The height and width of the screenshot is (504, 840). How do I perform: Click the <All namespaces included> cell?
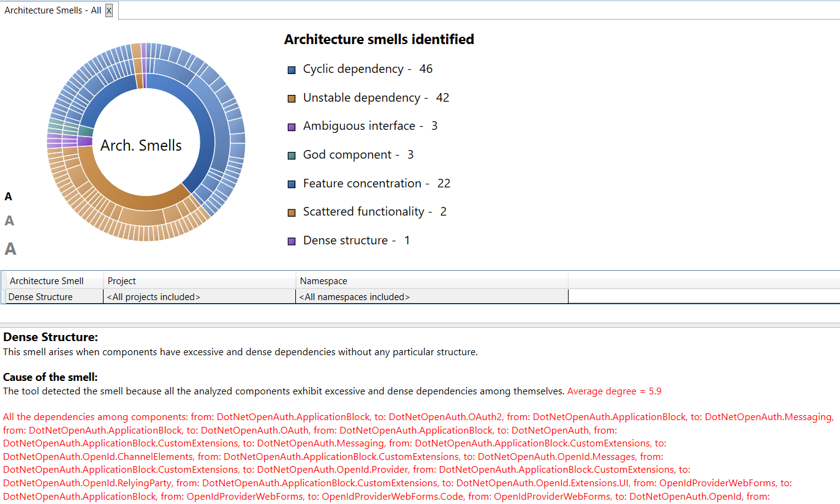coord(355,296)
